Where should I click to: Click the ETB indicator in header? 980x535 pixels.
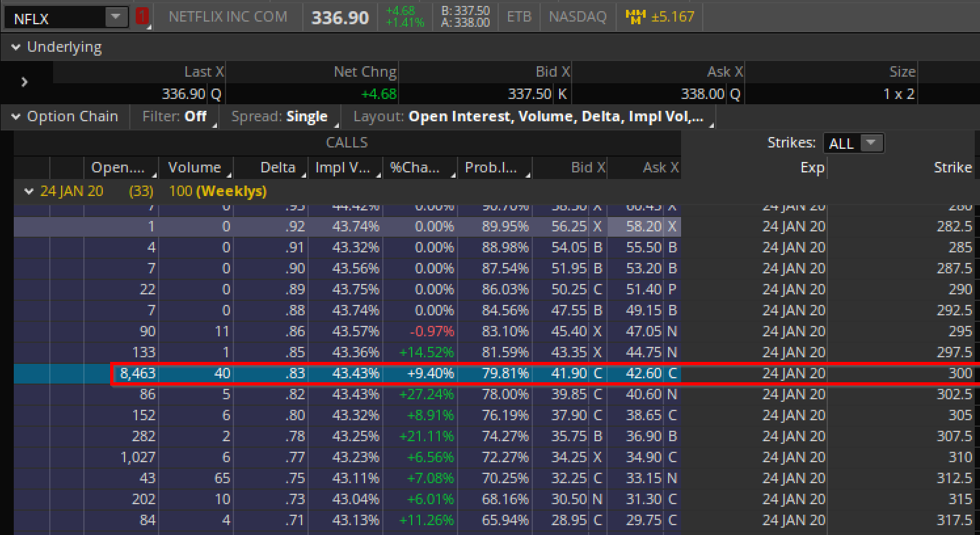(519, 17)
